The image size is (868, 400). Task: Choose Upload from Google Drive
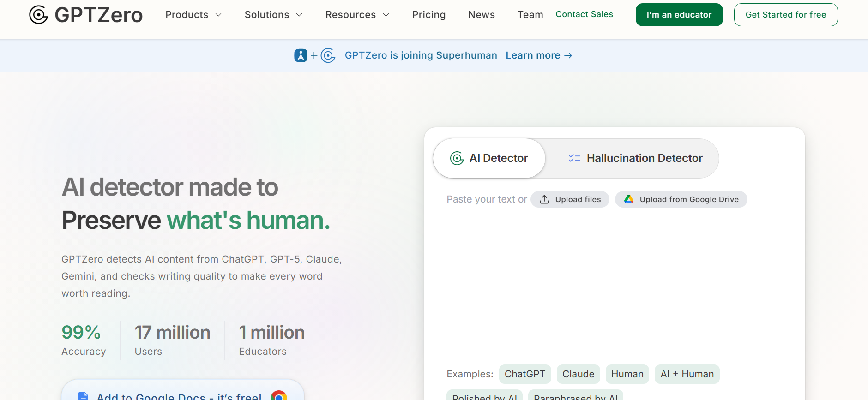681,199
